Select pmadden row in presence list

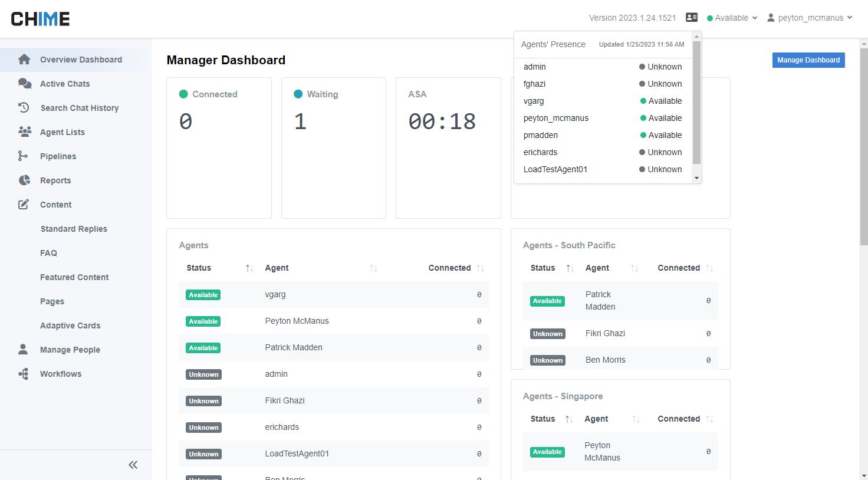coord(603,135)
